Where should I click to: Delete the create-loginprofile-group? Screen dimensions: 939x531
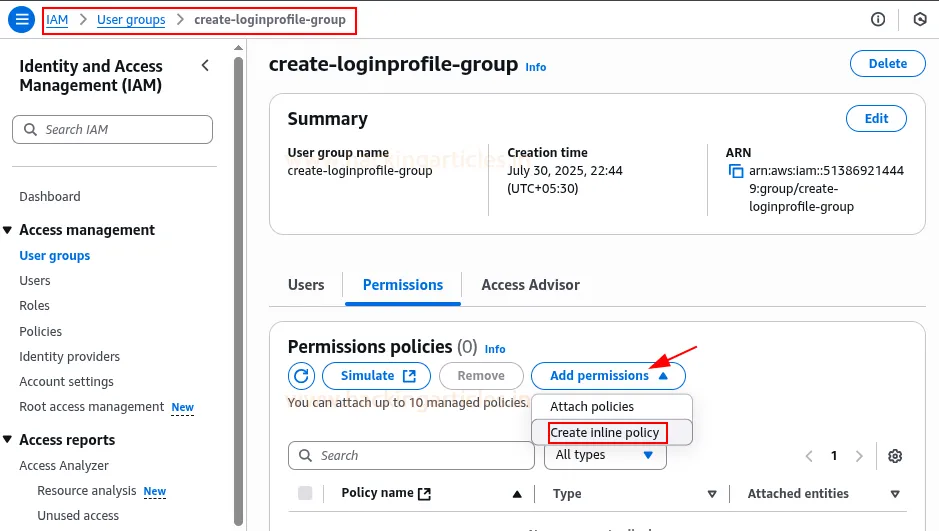pyautogui.click(x=887, y=64)
